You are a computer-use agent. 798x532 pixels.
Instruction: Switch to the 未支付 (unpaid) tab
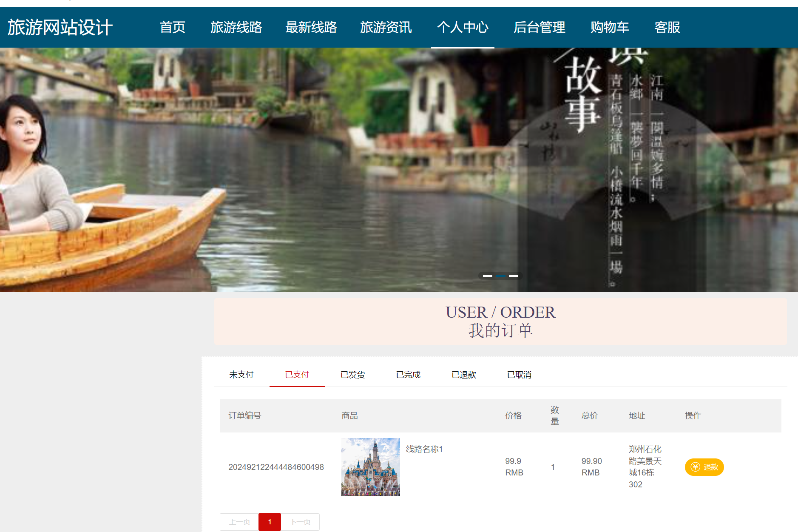point(241,375)
